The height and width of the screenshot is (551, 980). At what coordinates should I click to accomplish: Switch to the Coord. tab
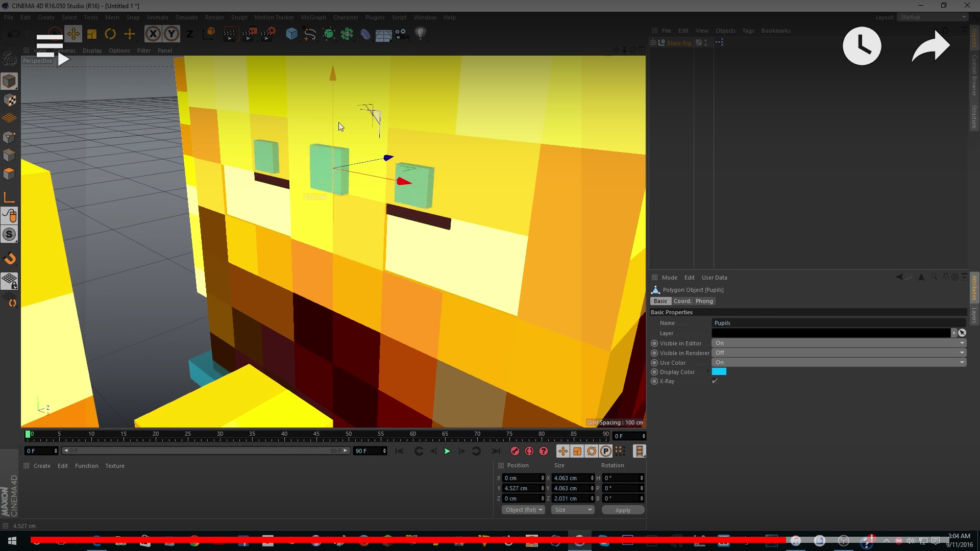[x=682, y=301]
